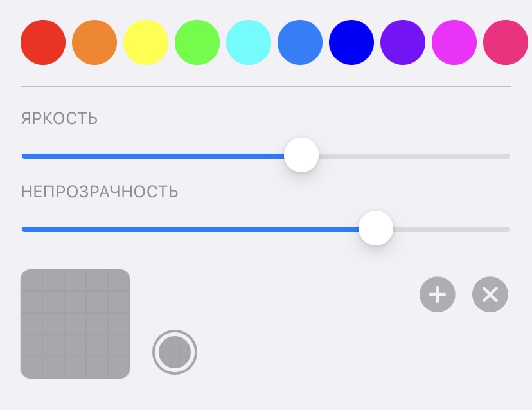
Task: Click the ЯРКОСТЬ label
Action: (59, 118)
